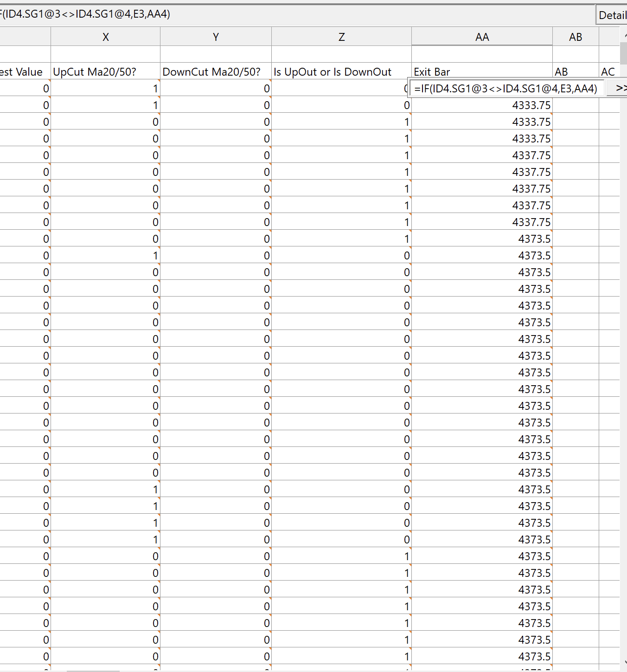Screen dimensions: 627x672
Task: Click the vertical scrollbar down arrow
Action: pyautogui.click(x=623, y=663)
